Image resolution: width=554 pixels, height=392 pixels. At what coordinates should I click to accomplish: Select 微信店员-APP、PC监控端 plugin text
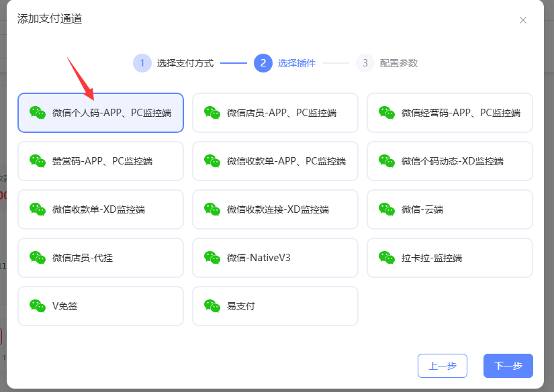(281, 113)
